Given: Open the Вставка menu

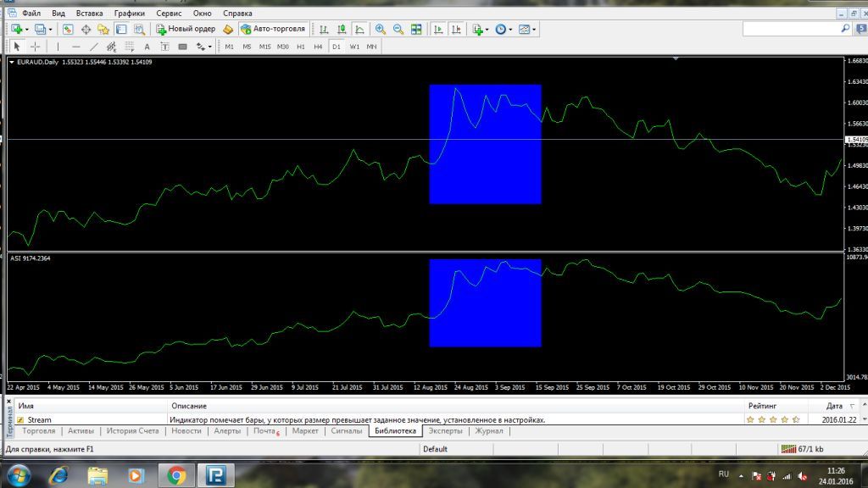Looking at the screenshot, I should coord(89,13).
